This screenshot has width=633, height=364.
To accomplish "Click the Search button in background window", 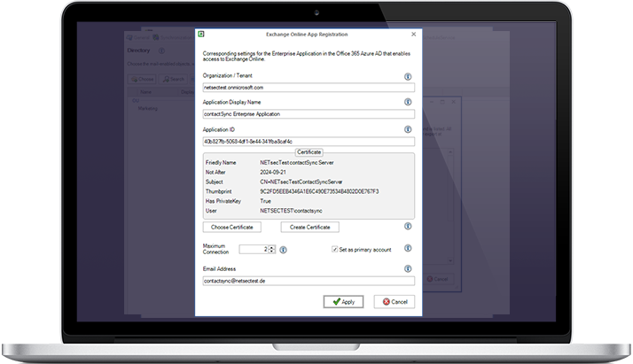I will click(173, 79).
